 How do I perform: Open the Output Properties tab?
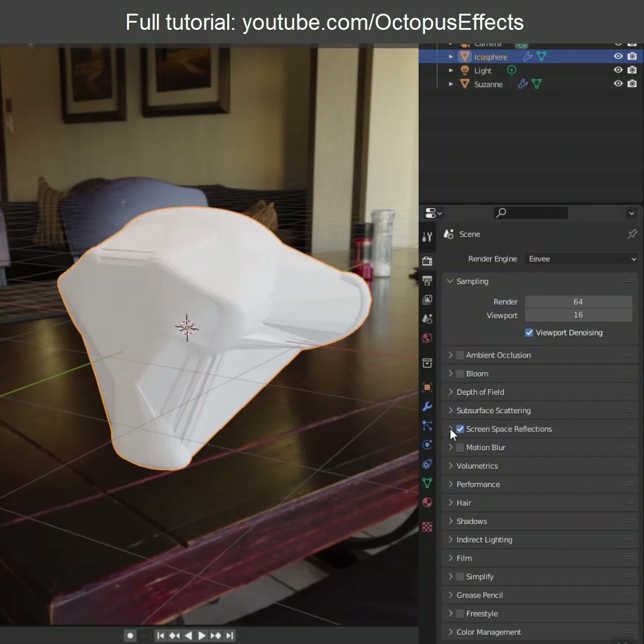click(x=427, y=280)
